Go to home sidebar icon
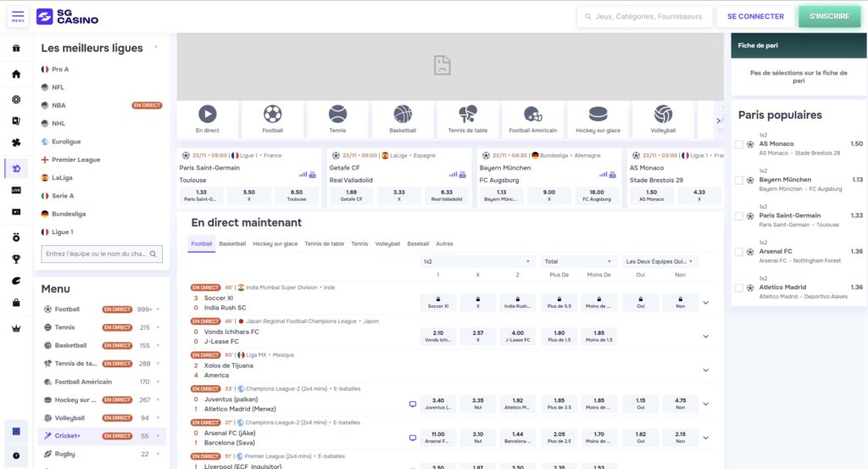The width and height of the screenshot is (868, 469). [16, 74]
